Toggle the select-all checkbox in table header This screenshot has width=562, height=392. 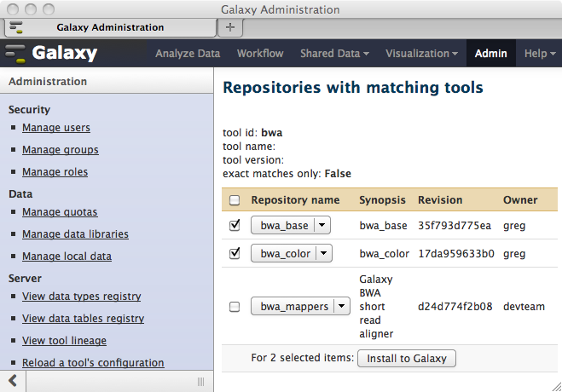235,200
